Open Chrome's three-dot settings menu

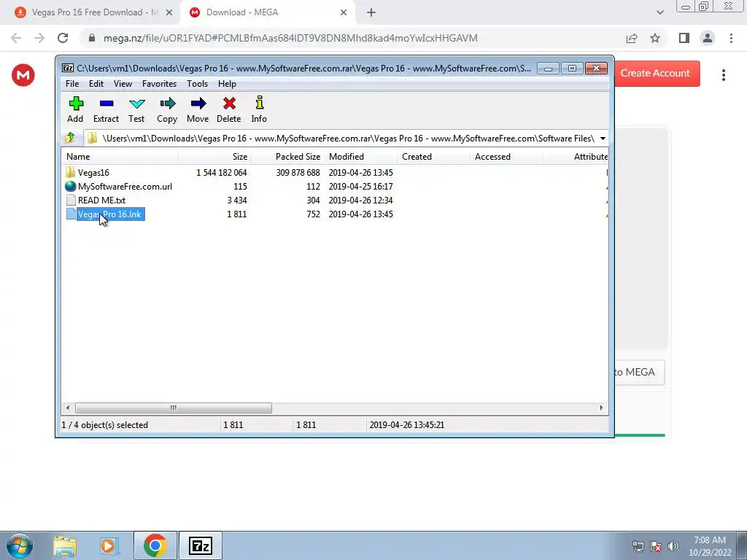pyautogui.click(x=731, y=38)
